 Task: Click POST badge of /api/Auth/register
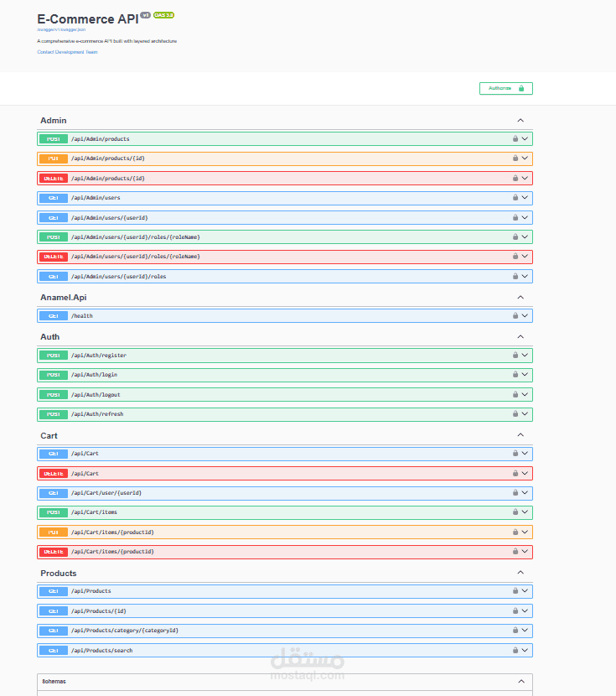point(53,356)
